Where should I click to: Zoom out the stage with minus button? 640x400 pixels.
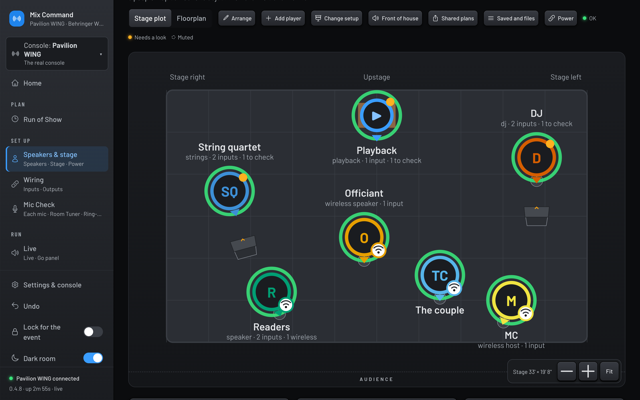[567, 371]
